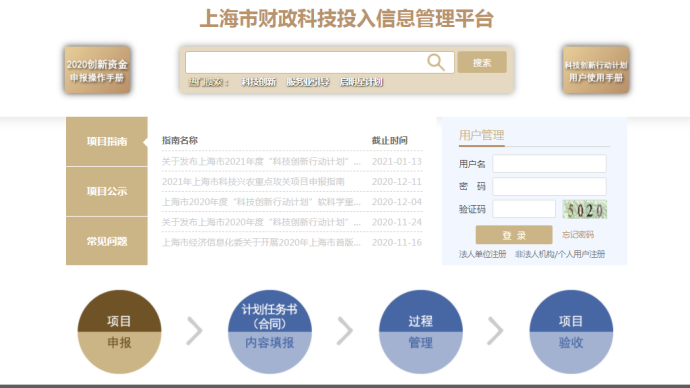Click deadline date 2020-12-04
The image size is (690, 388).
tap(396, 202)
